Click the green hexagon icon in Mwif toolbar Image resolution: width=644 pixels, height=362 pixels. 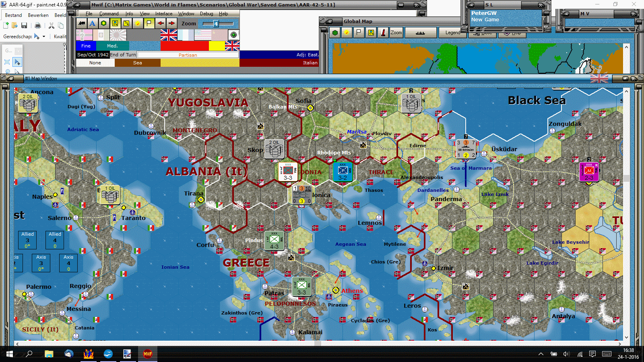[104, 23]
